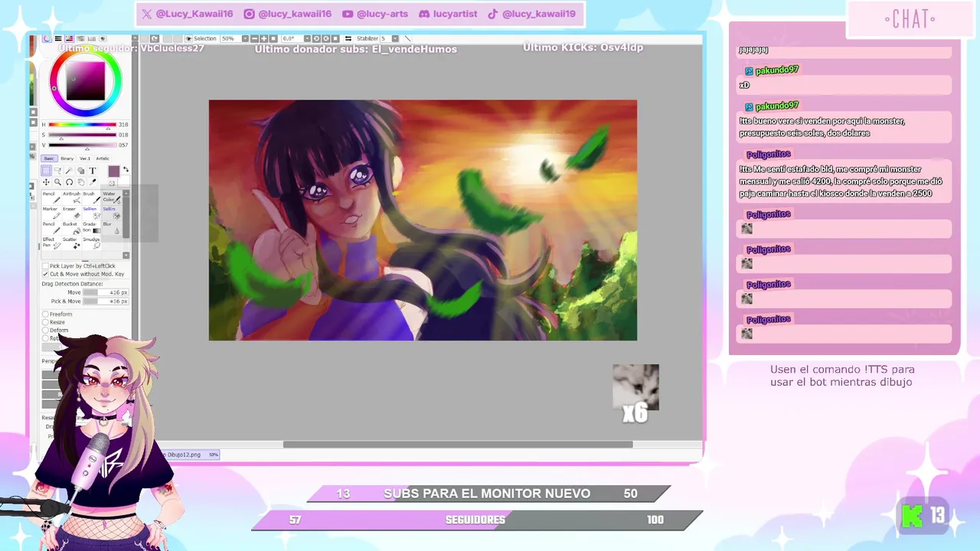Viewport: 980px width, 551px height.
Task: Select the Zoom magnifier tool
Action: coord(57,182)
